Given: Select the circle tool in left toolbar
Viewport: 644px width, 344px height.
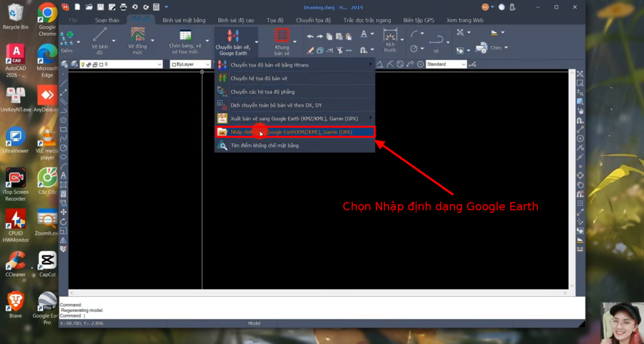Looking at the screenshot, I should (64, 148).
